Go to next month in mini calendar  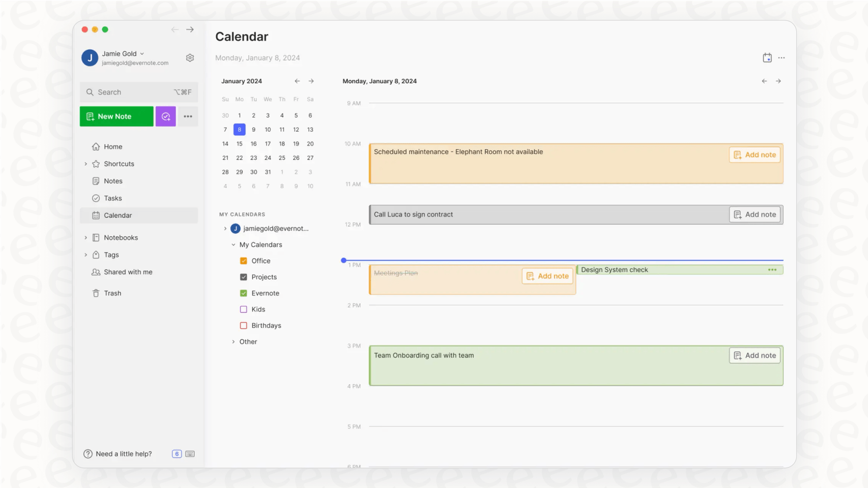311,81
